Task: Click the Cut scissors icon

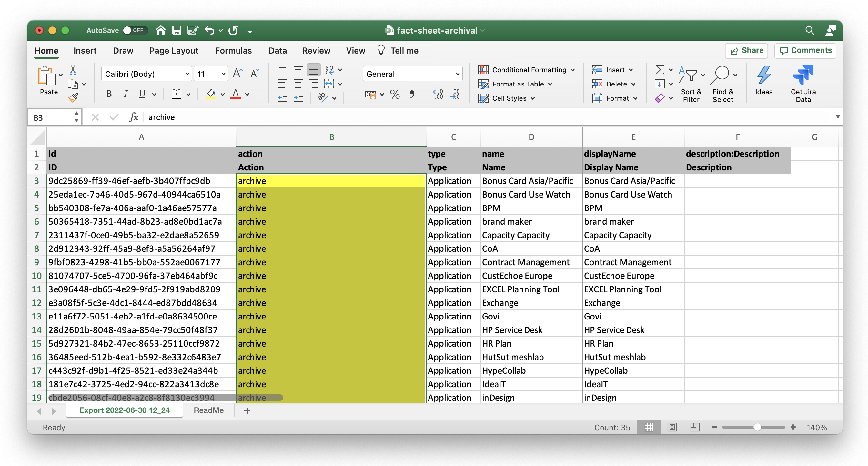Action: click(x=73, y=70)
